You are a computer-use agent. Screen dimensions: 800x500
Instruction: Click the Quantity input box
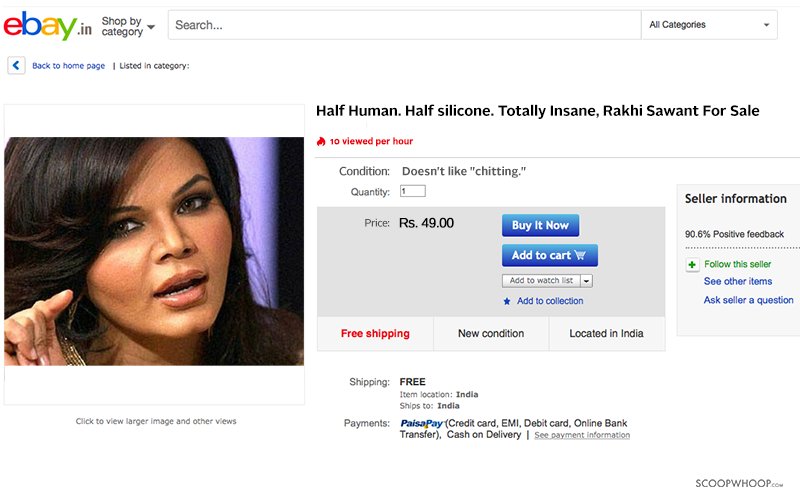coord(413,191)
